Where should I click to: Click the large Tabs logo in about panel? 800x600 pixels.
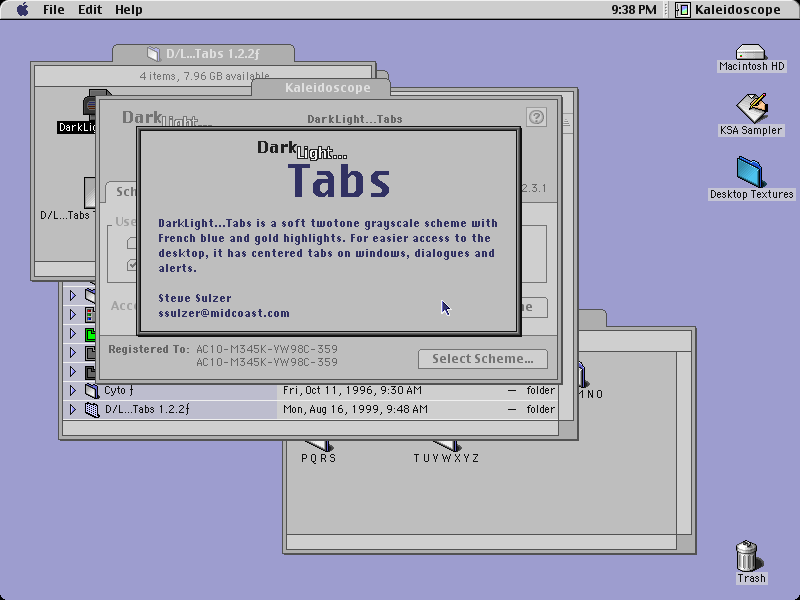click(339, 180)
